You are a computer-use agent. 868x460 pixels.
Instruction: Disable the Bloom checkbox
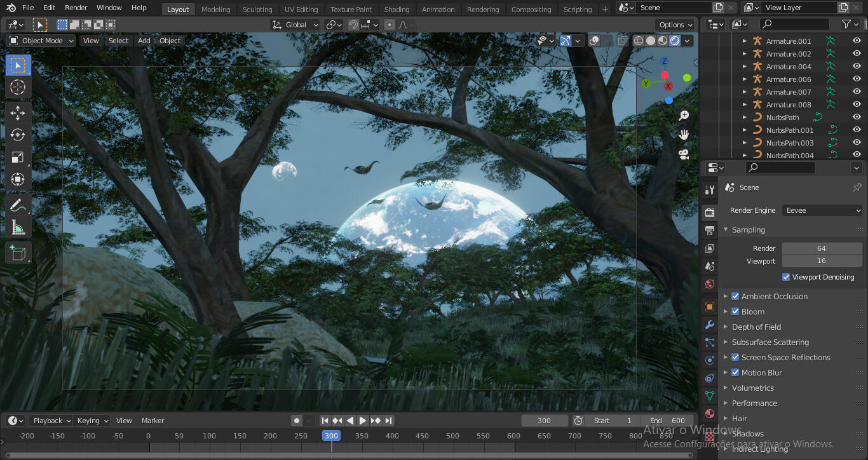coord(735,311)
